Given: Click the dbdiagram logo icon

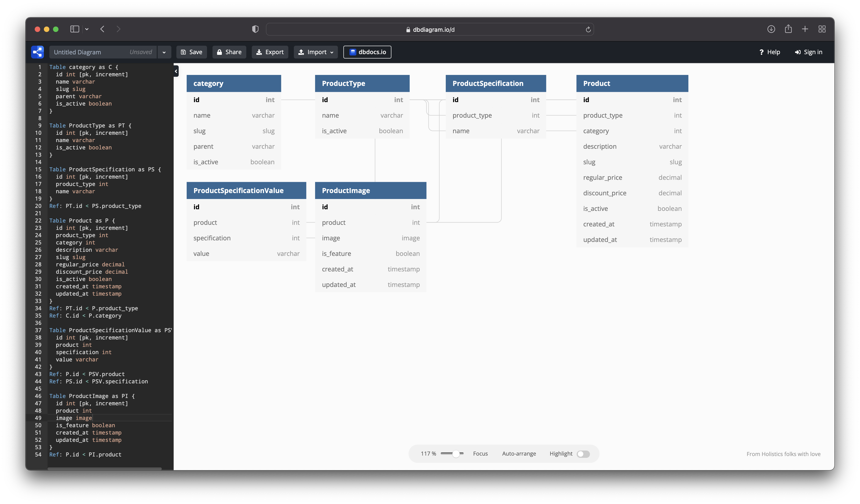Looking at the screenshot, I should [x=37, y=52].
